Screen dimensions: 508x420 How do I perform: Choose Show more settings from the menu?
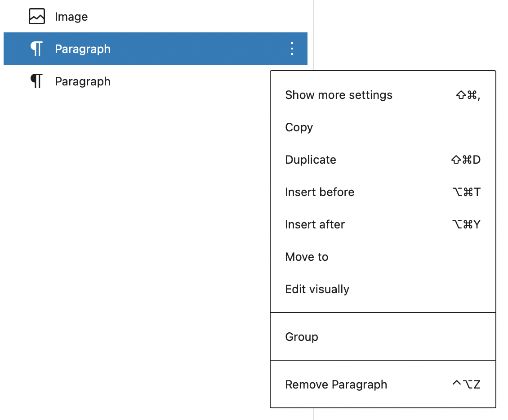[339, 95]
